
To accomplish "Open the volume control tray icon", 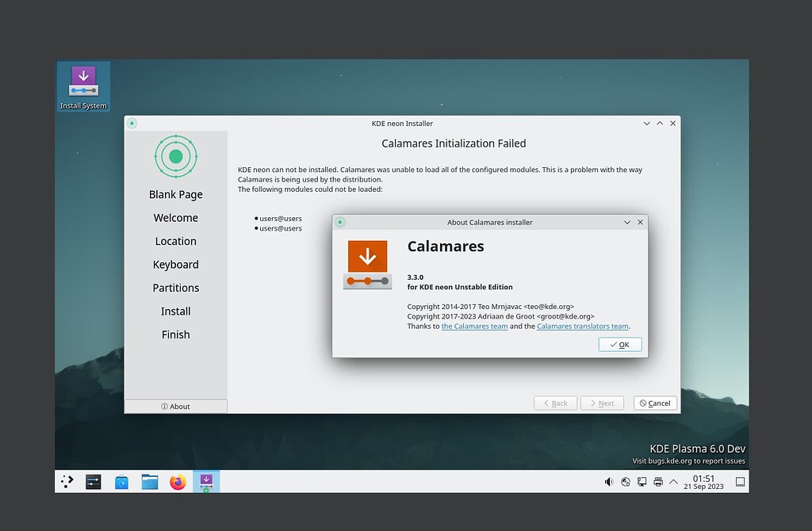I will (x=609, y=482).
